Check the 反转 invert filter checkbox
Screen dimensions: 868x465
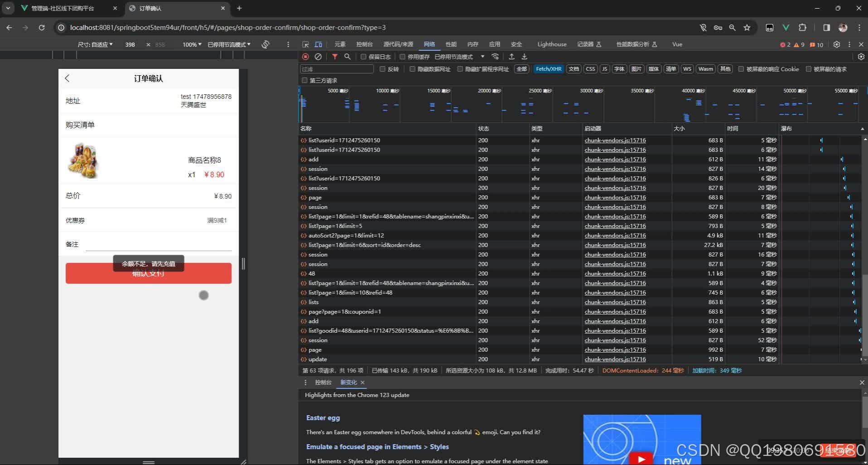(x=382, y=69)
